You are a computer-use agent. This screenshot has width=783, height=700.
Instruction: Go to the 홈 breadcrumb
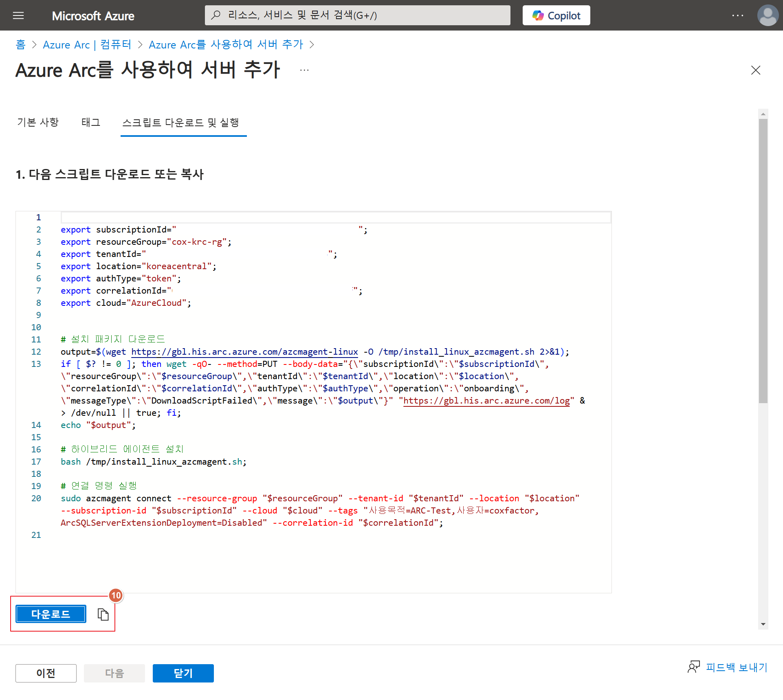20,44
